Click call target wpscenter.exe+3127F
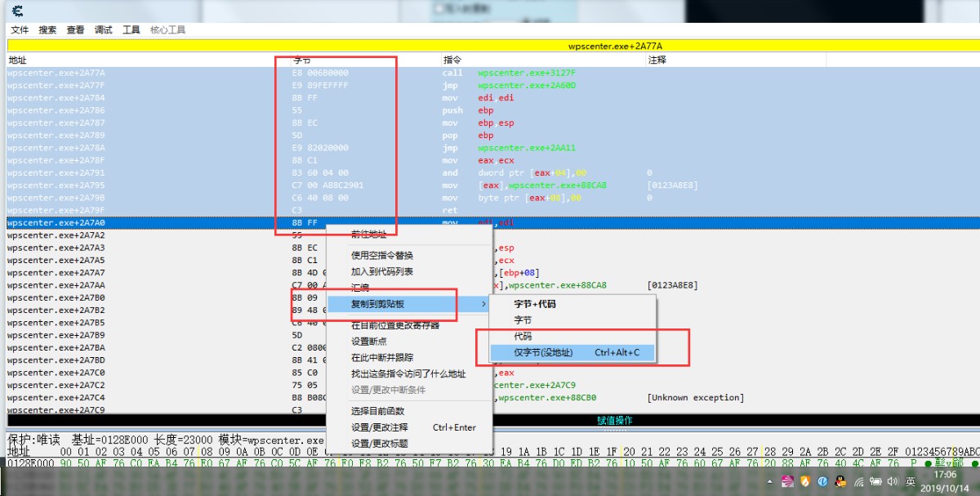The height and width of the screenshot is (496, 980). click(x=528, y=73)
